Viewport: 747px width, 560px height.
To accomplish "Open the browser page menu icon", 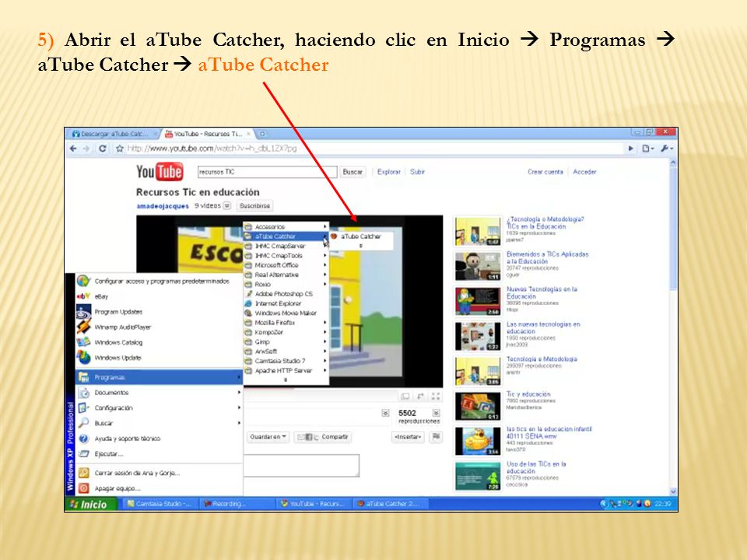I will [647, 149].
